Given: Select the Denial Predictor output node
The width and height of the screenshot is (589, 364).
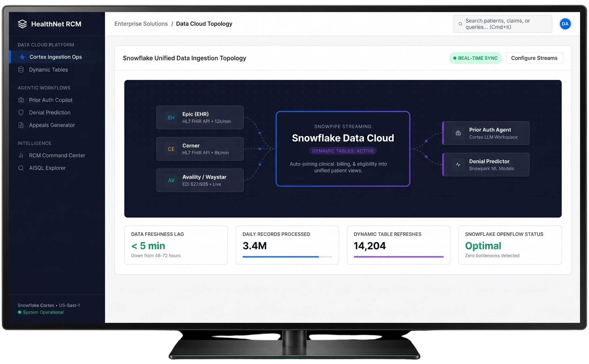Looking at the screenshot, I should pyautogui.click(x=485, y=165).
